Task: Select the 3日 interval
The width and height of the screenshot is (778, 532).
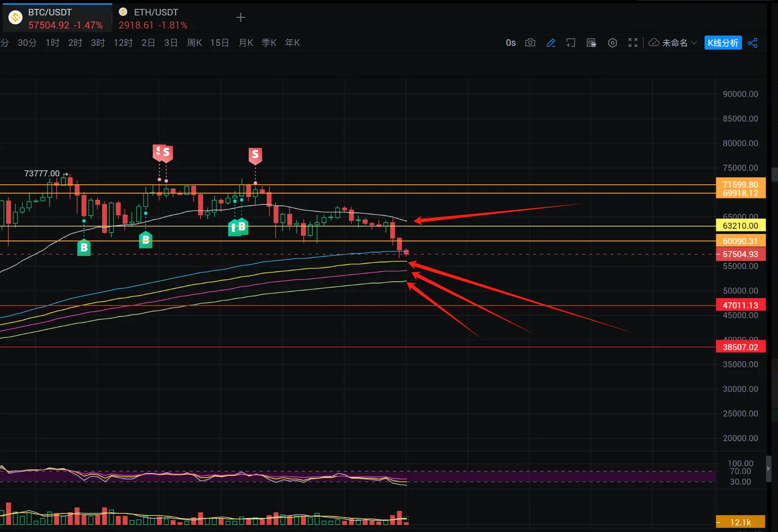Action: coord(171,43)
